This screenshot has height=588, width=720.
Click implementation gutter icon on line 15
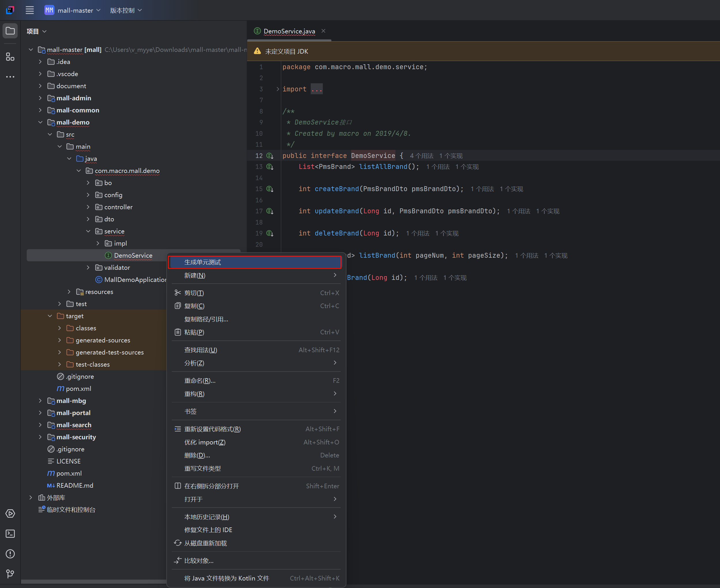click(270, 189)
